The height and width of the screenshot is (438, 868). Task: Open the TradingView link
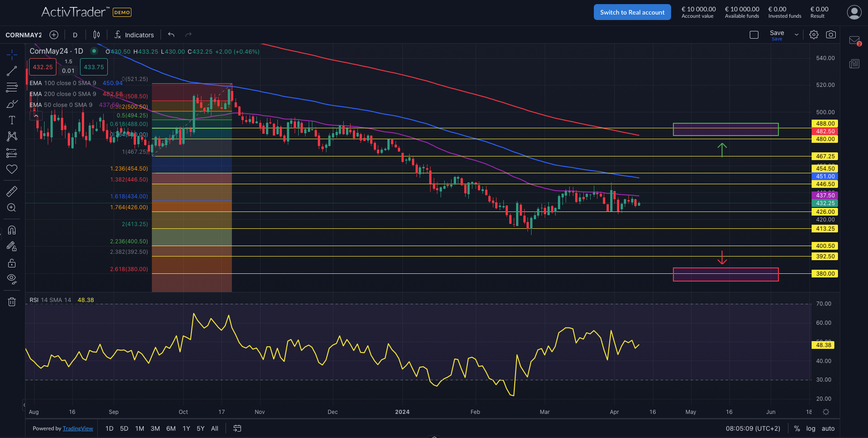[x=78, y=428]
